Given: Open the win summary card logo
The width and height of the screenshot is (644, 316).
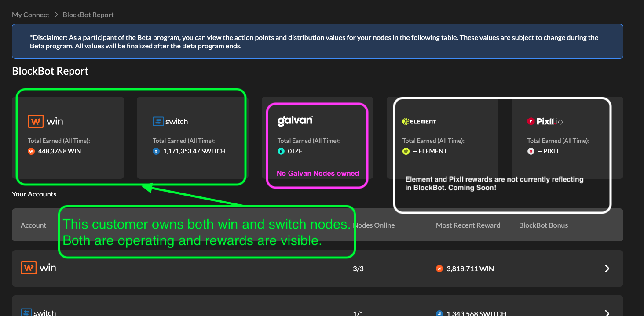Looking at the screenshot, I should point(45,121).
